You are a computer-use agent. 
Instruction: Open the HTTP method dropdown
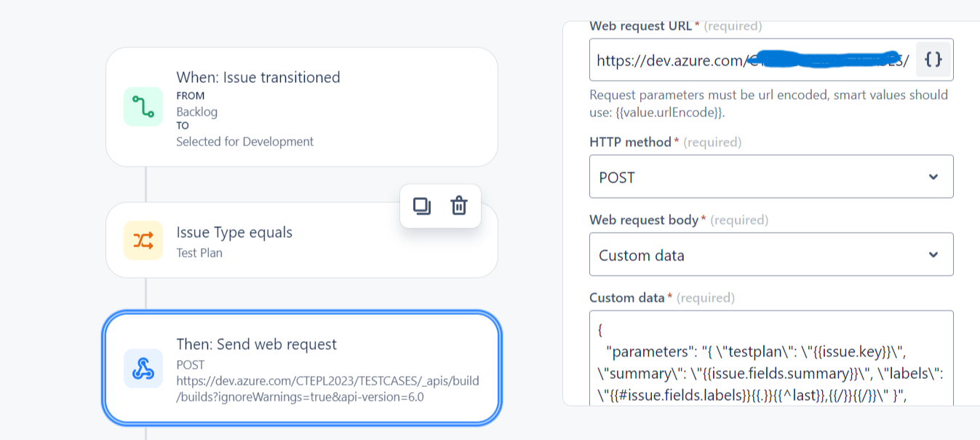click(x=771, y=176)
